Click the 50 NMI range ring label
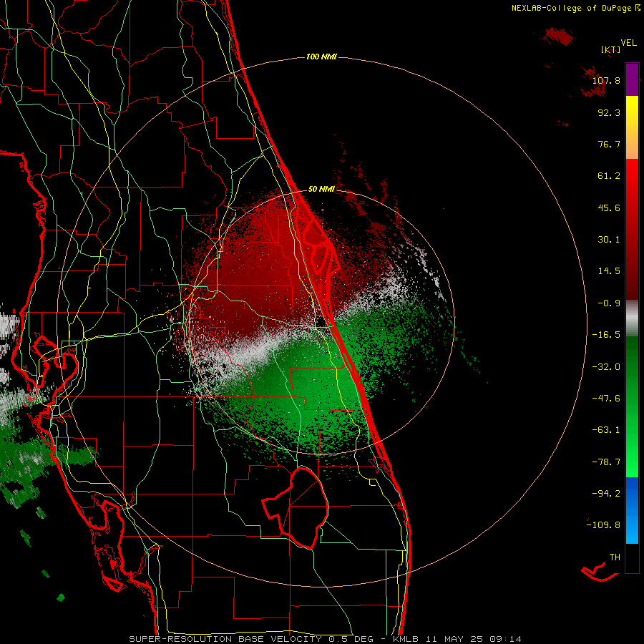 (321, 189)
